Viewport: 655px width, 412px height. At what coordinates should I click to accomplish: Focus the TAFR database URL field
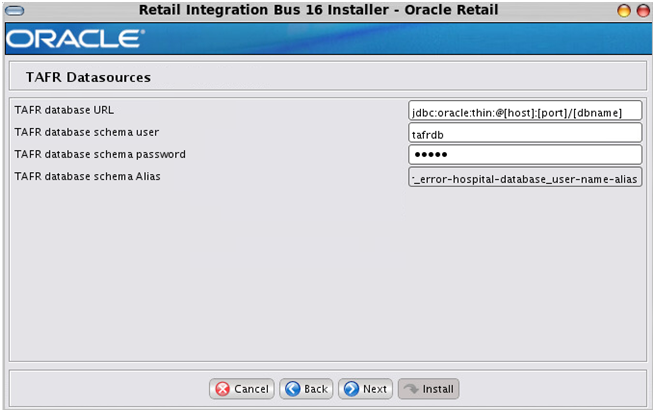(525, 111)
